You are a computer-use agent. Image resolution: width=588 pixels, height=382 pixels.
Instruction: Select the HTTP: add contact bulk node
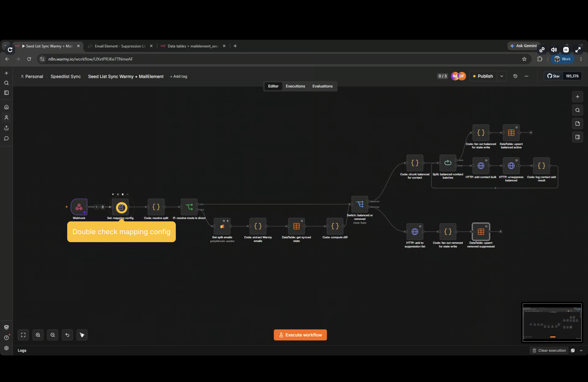(481, 166)
